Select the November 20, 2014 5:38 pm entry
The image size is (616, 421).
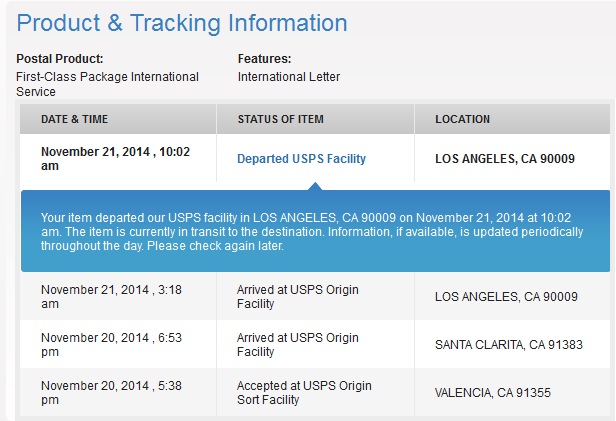tap(111, 392)
